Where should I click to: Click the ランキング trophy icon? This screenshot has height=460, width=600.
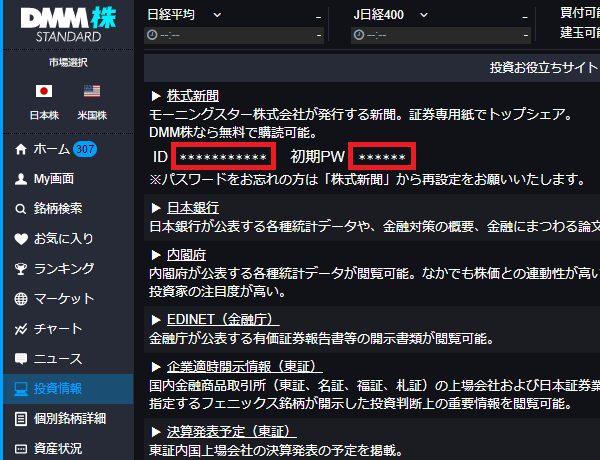(21, 269)
